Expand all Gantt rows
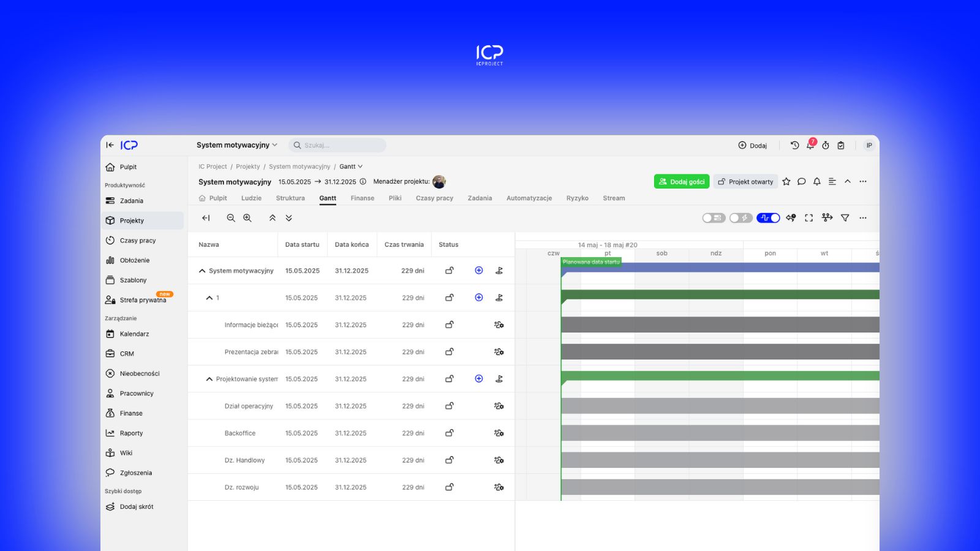 [x=289, y=218]
